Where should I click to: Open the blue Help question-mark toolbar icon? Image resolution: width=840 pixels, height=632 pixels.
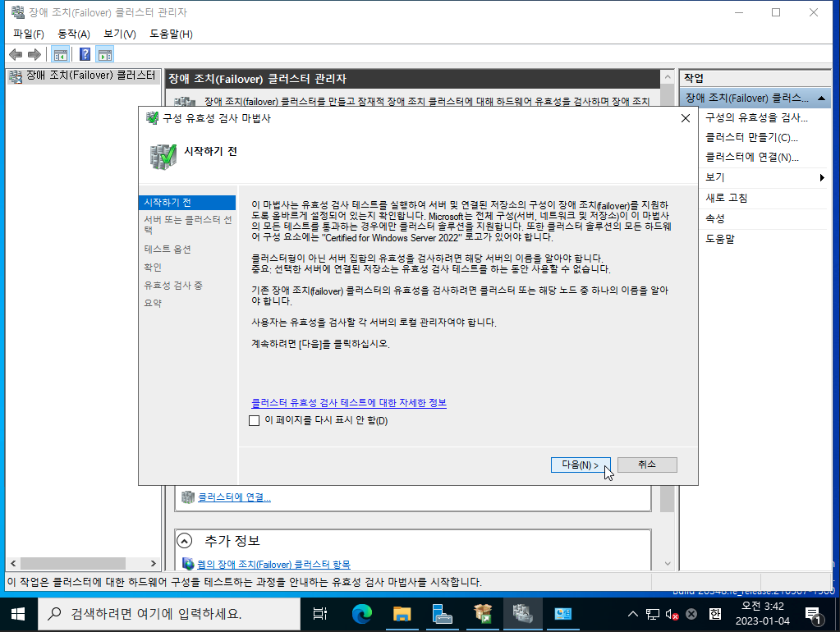click(x=85, y=55)
